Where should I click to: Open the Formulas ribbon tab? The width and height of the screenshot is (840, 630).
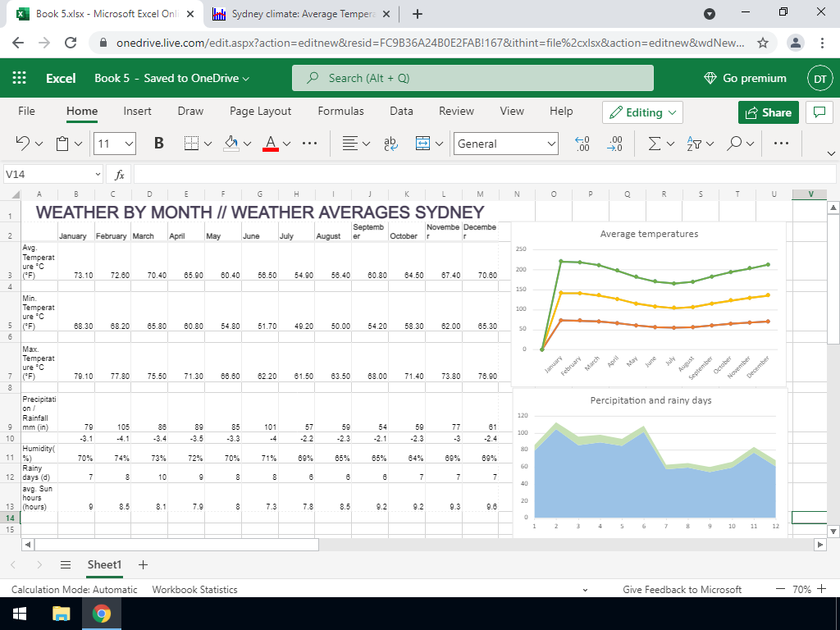[340, 111]
